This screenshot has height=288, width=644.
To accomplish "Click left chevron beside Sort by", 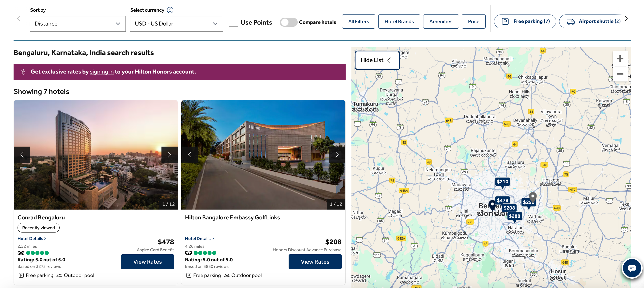I will pos(19,18).
